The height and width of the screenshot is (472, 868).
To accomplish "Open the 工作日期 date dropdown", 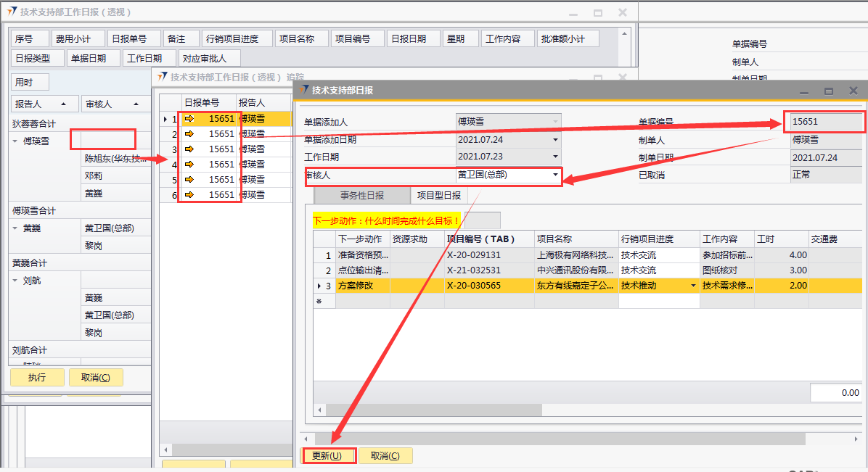I will (556, 157).
